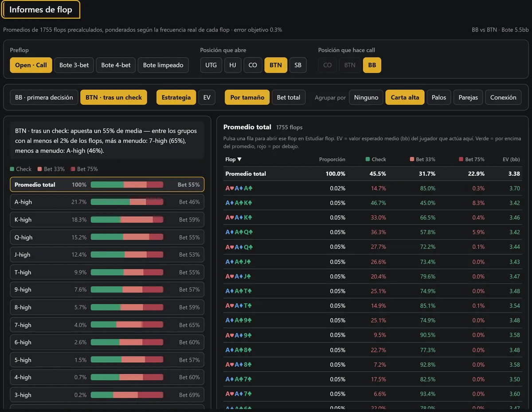Select Bet total display
This screenshot has height=412, width=532.
tap(289, 98)
